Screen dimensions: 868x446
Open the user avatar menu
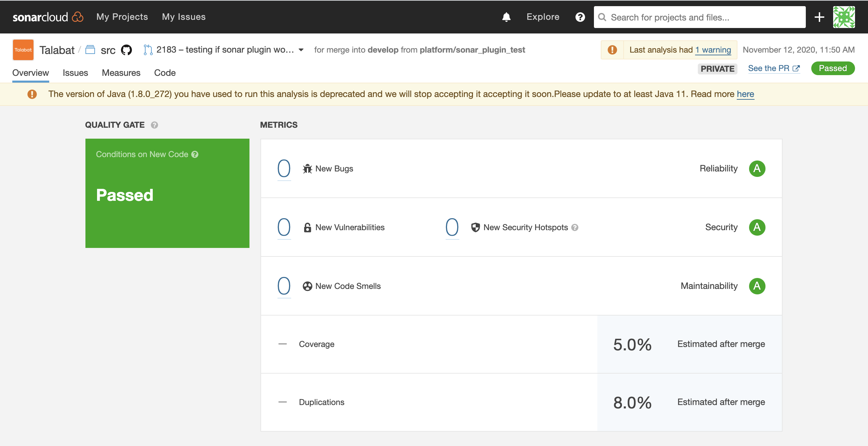pos(844,17)
